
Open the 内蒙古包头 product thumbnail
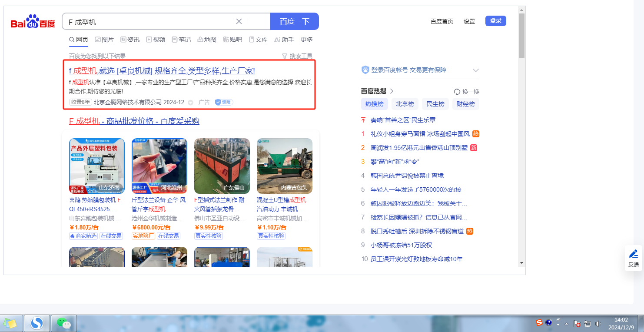(x=285, y=166)
